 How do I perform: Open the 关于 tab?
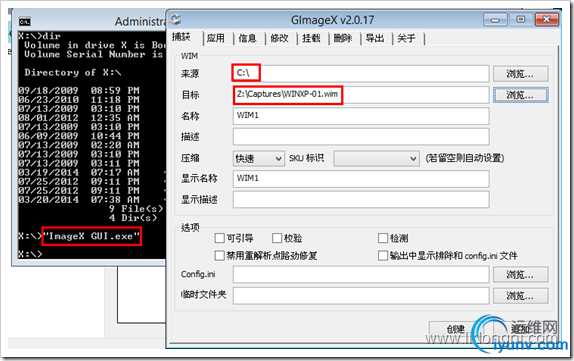coord(407,38)
